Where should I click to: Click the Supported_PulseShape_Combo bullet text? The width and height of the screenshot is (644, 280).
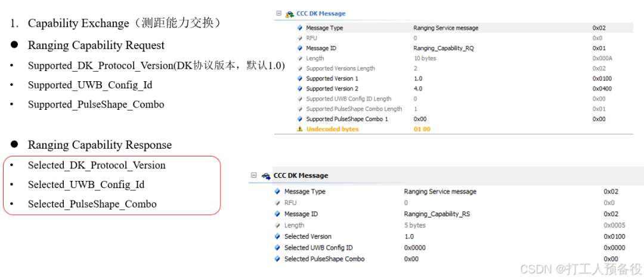coord(96,104)
